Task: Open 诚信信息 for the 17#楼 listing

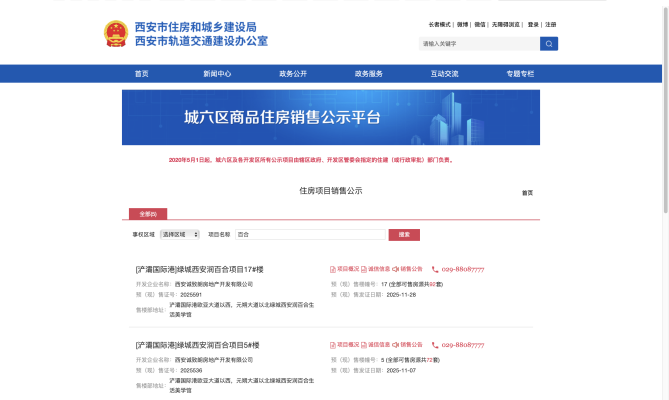Action: [377, 269]
